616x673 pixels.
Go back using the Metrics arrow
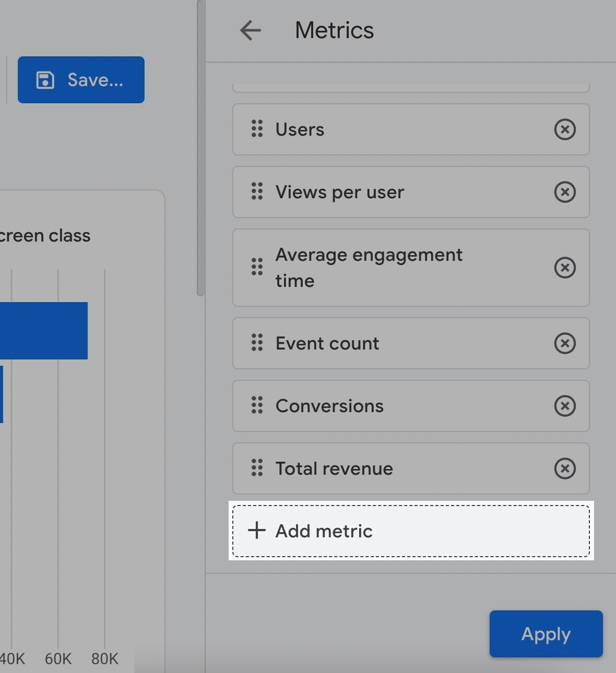(251, 30)
